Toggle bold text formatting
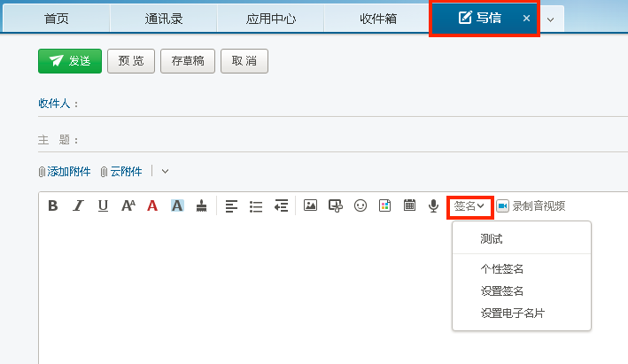628x364 pixels. [52, 205]
